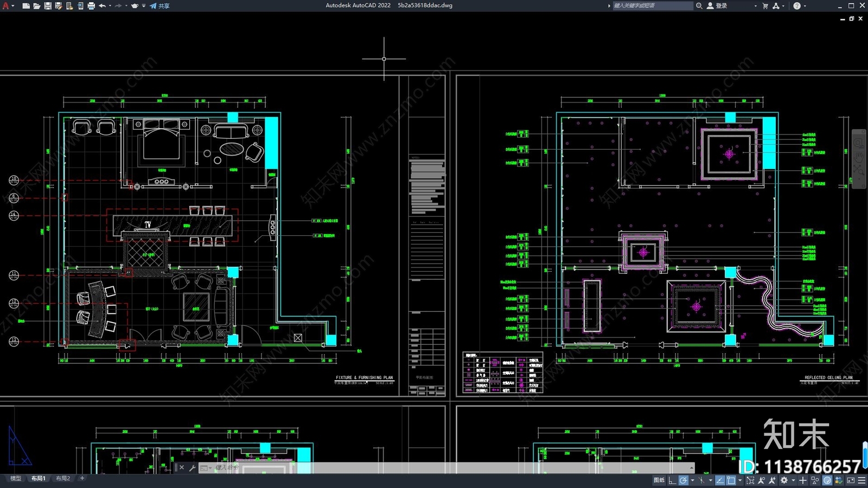The height and width of the screenshot is (488, 868).
Task: Click the Clean Screen status icon
Action: [851, 480]
